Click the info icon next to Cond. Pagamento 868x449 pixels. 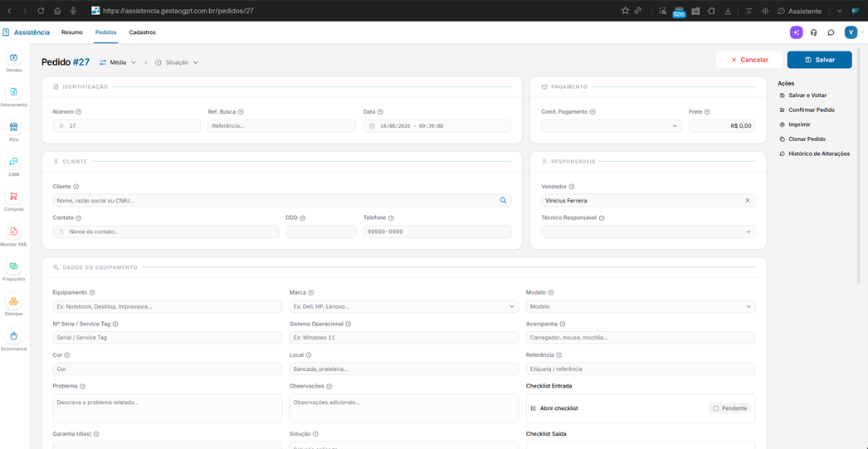[592, 112]
